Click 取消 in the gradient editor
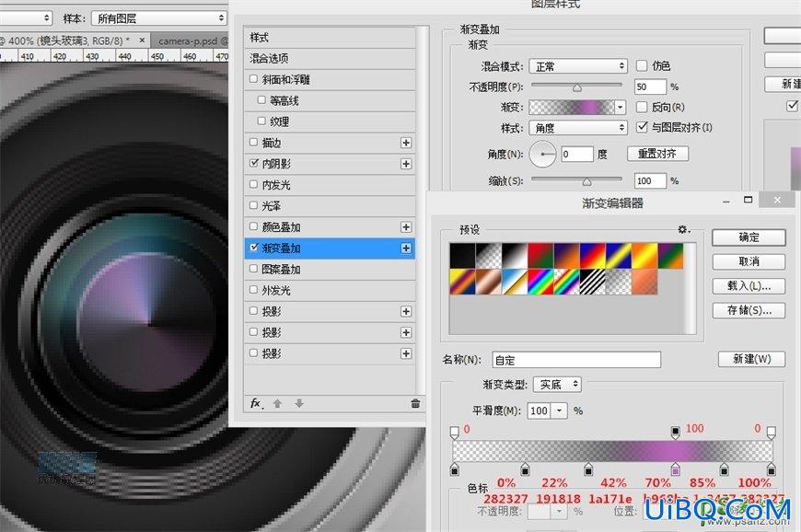Image resolution: width=801 pixels, height=532 pixels. click(x=749, y=261)
